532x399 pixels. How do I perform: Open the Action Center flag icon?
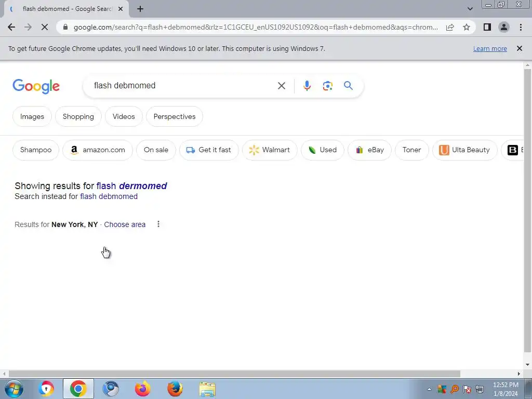click(x=467, y=389)
